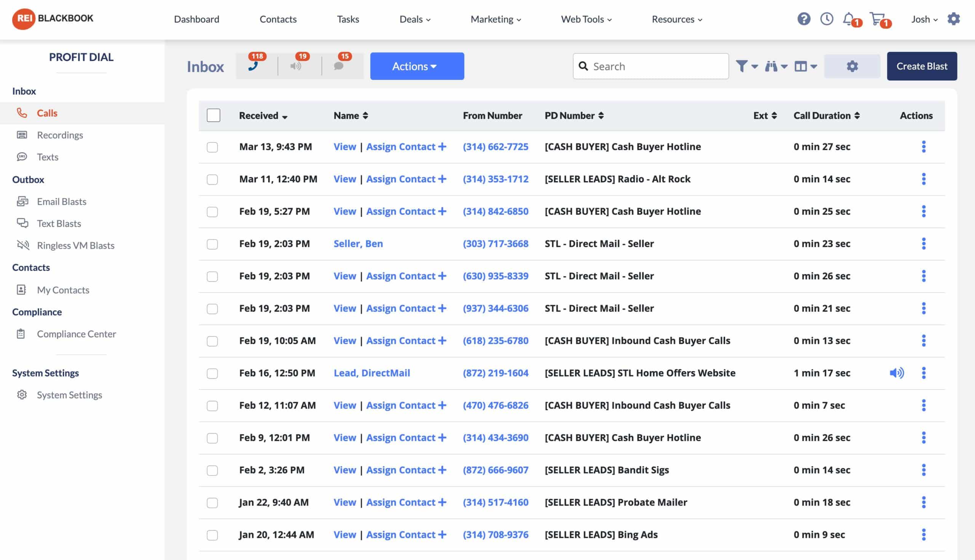The height and width of the screenshot is (560, 975).
Task: Sort by the Received column header
Action: click(263, 115)
